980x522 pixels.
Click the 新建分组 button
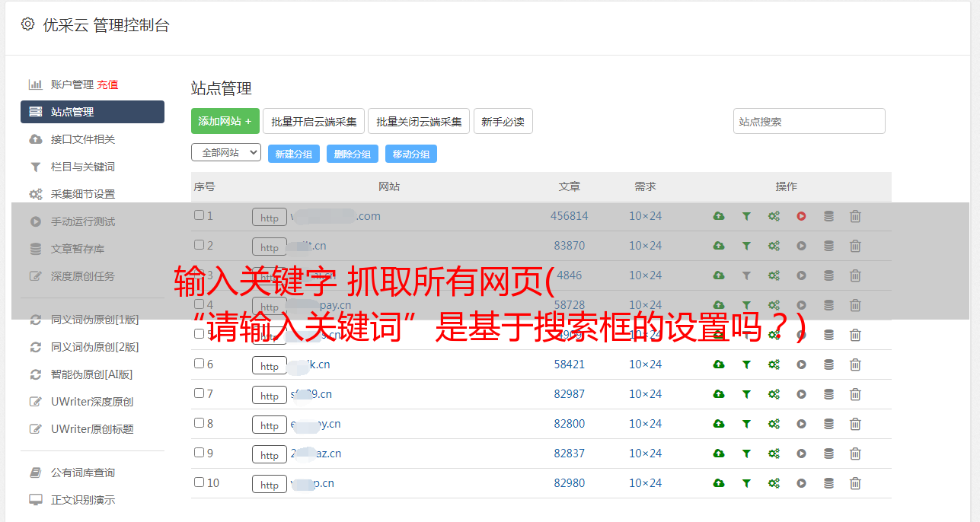tap(293, 154)
